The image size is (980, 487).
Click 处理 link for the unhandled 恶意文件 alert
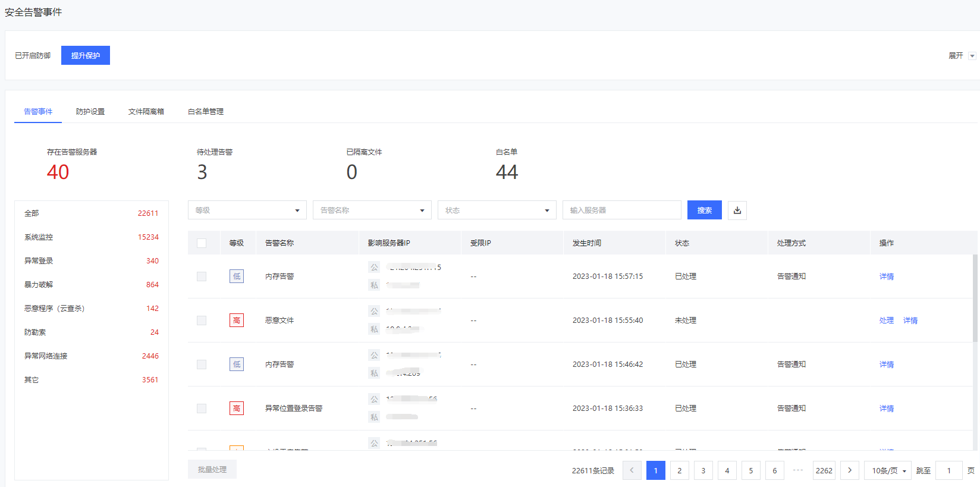pos(886,321)
